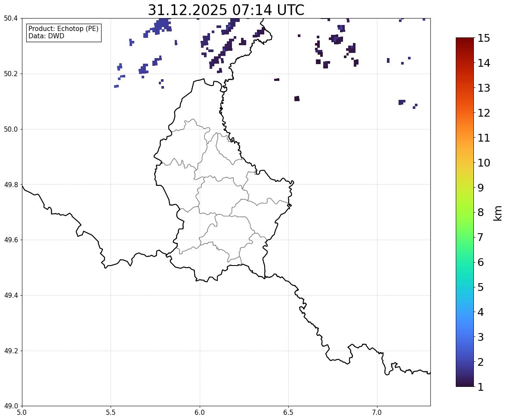Click the colorbar tick label 13
This screenshot has width=507, height=420.
pos(484,88)
